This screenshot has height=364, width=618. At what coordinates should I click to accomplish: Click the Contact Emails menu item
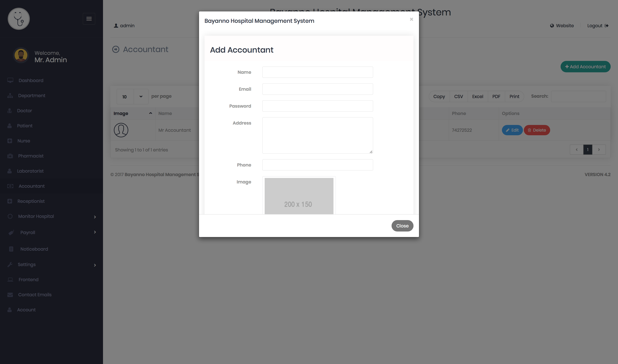35,295
